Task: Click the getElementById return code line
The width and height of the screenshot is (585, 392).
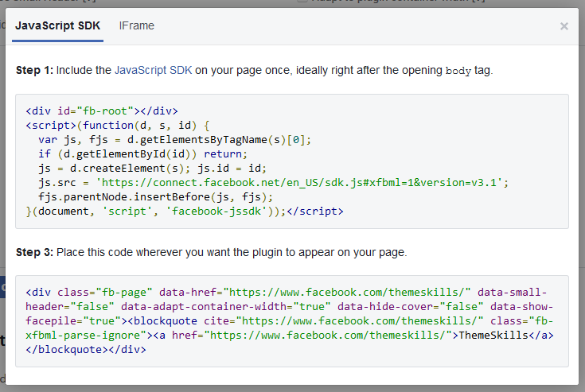Action: coord(142,154)
